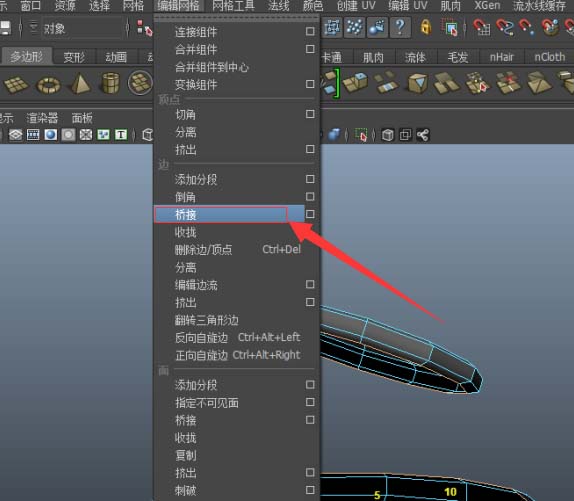Open option box for 合并组件
This screenshot has width=574, height=501.
point(310,49)
